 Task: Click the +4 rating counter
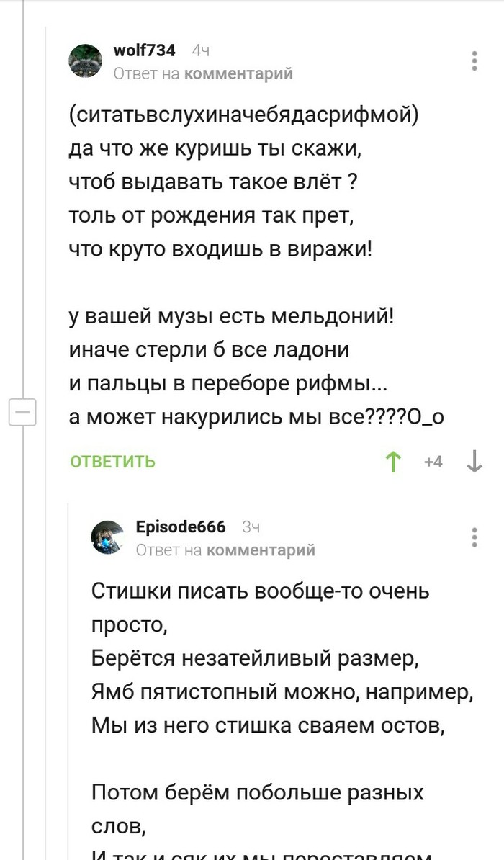click(433, 462)
